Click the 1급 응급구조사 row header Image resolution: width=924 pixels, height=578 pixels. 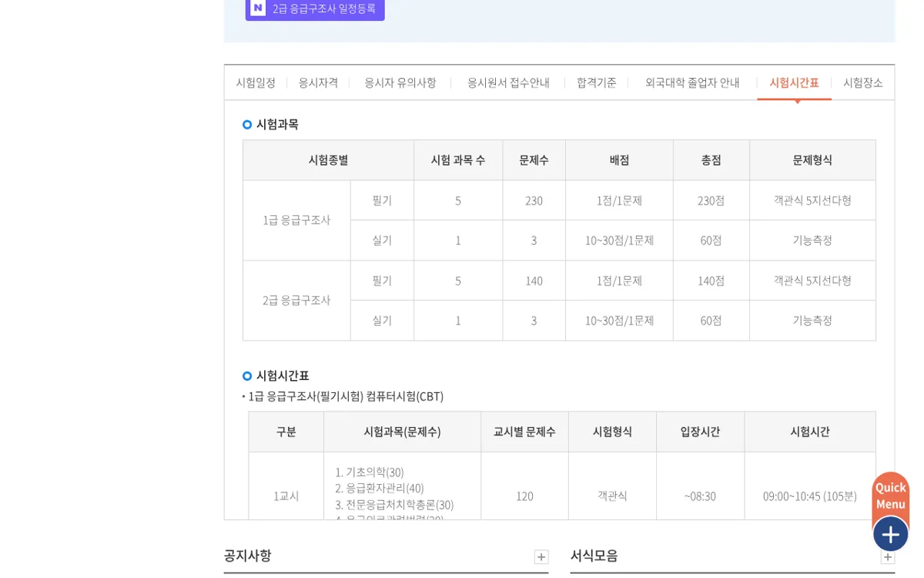point(296,220)
